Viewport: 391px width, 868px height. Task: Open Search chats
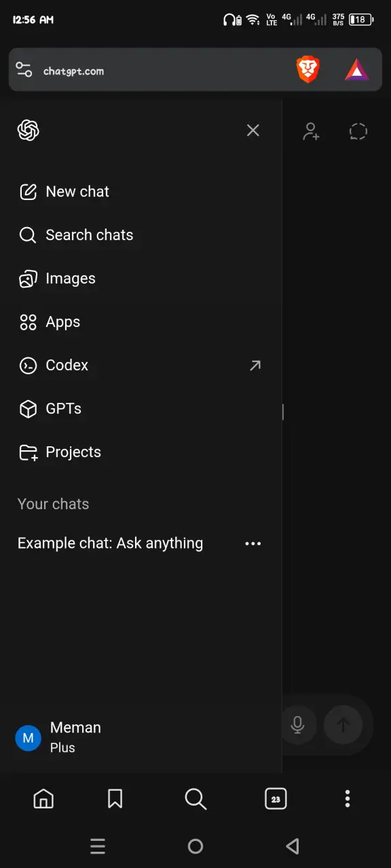point(141,235)
